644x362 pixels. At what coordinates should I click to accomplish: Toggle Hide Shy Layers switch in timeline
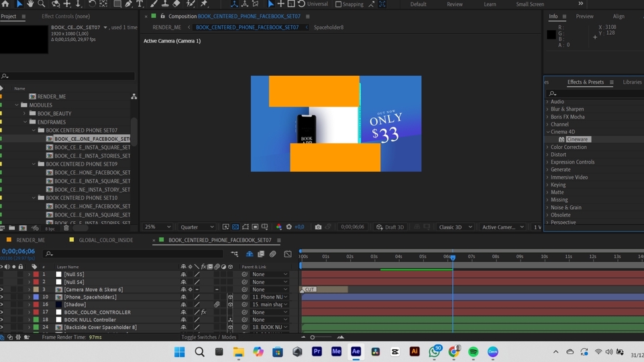point(250,254)
